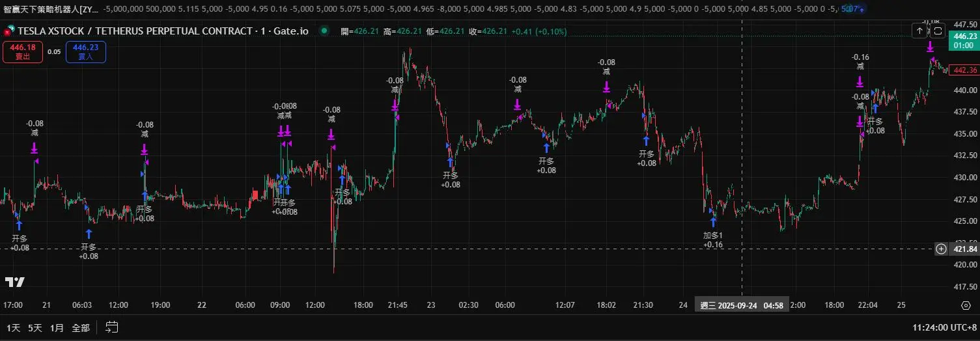Click the blue 446.23 買入 buy button
Image resolution: width=980 pixels, height=341 pixels.
click(86, 51)
